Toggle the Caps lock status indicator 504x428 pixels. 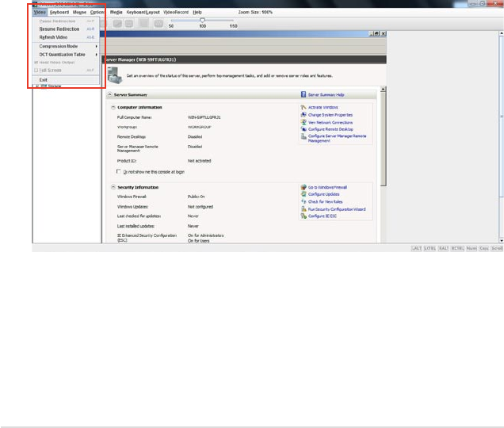[x=483, y=248]
